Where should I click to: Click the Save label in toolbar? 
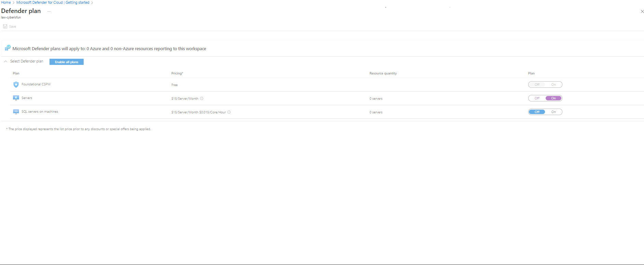tap(13, 27)
